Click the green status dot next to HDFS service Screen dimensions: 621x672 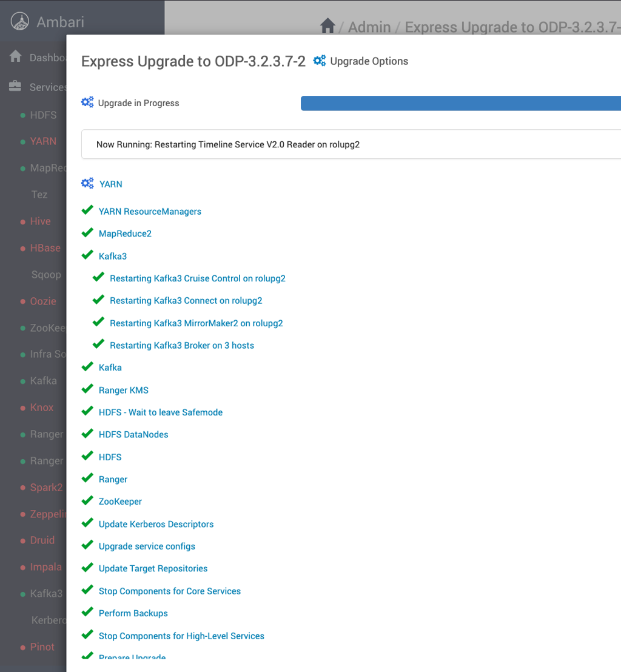coord(22,116)
